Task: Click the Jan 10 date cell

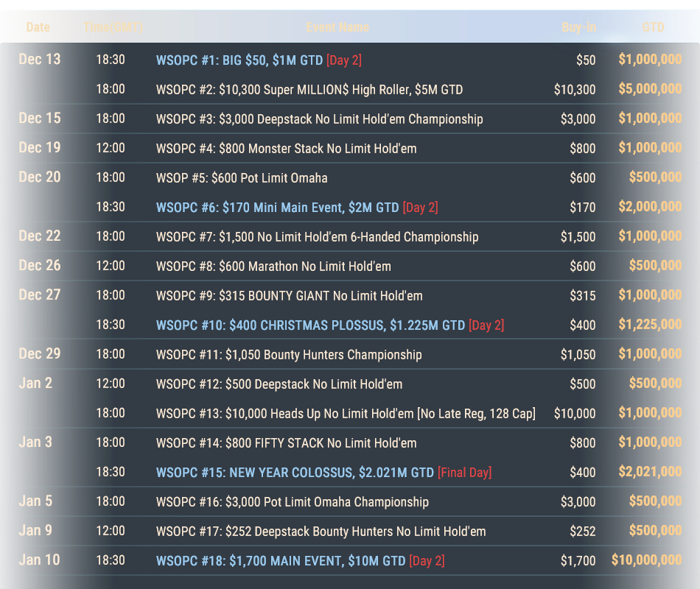Action: click(x=39, y=560)
